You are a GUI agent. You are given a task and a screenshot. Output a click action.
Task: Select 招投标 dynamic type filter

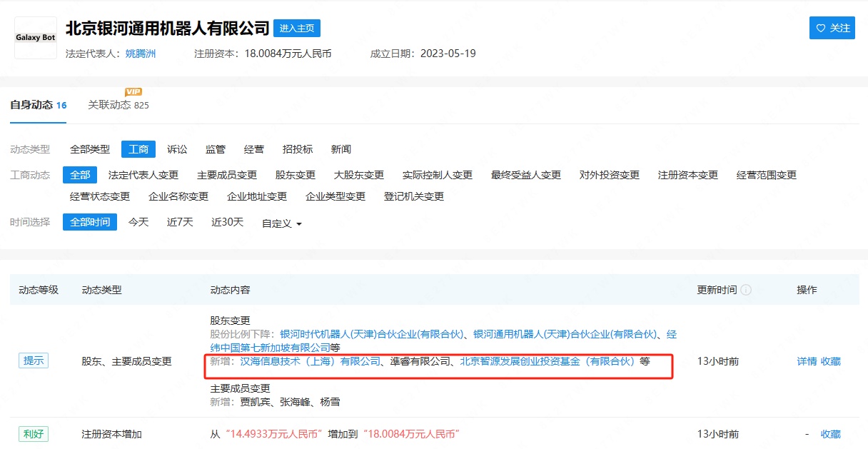pyautogui.click(x=298, y=149)
